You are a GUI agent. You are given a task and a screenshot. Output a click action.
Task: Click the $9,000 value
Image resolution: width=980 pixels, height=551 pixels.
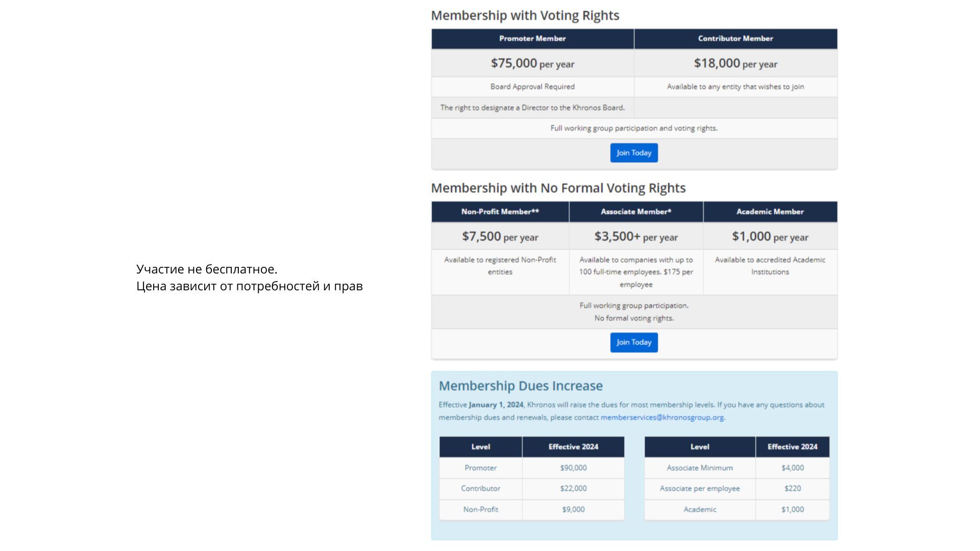pyautogui.click(x=573, y=509)
